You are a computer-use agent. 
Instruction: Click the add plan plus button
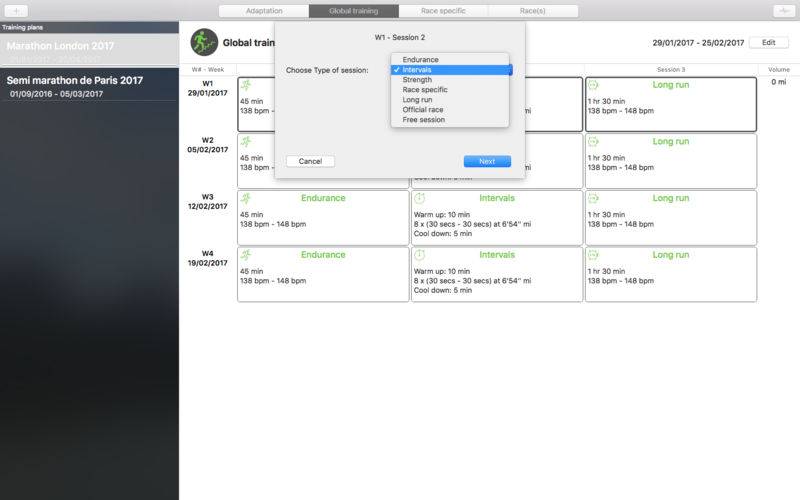click(x=16, y=11)
